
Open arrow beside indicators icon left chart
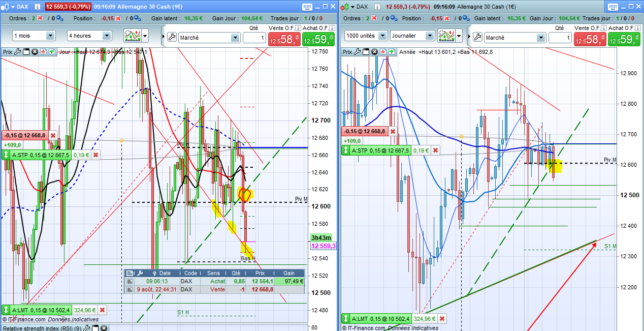pos(145,36)
